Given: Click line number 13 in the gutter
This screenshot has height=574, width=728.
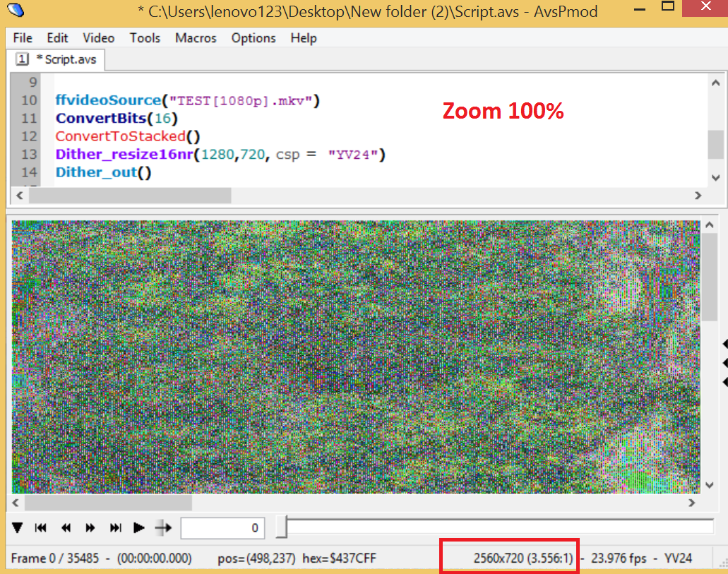Looking at the screenshot, I should 29,154.
